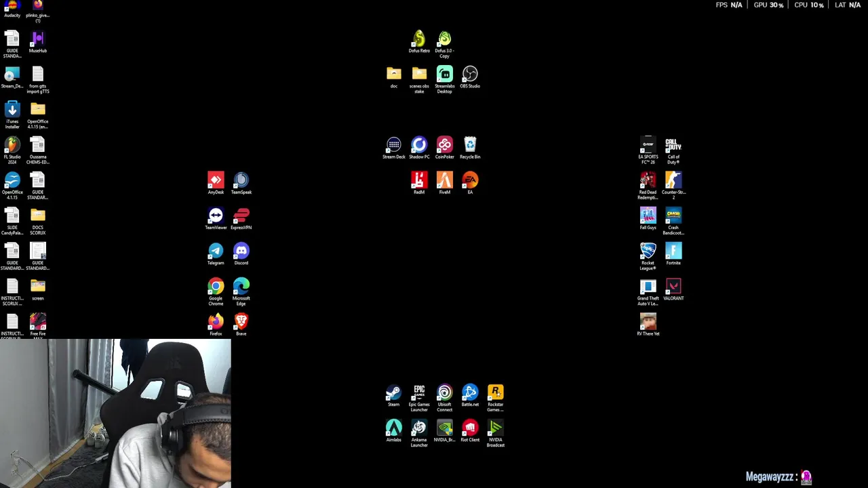This screenshot has width=868, height=488.
Task: Launch the FiveM shortcut
Action: pos(444,184)
